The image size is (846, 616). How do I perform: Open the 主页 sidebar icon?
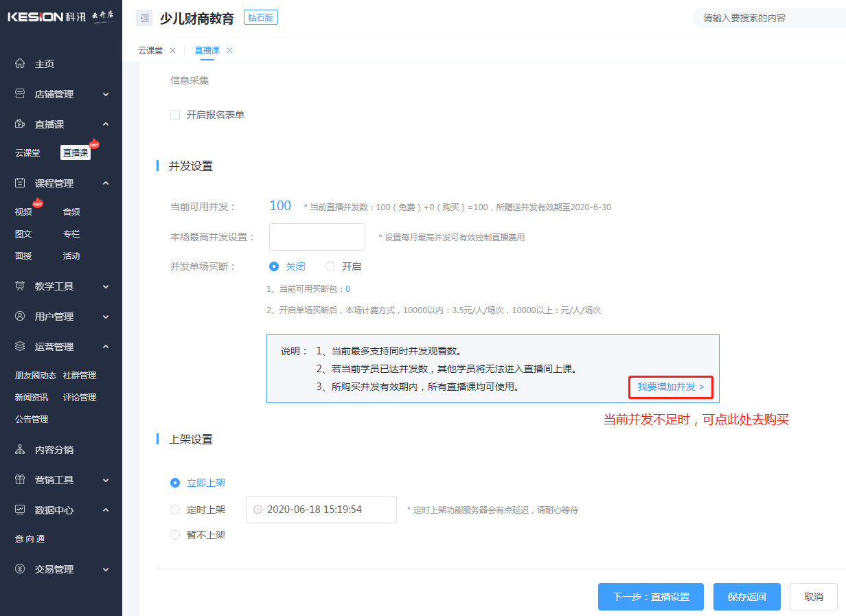click(20, 63)
